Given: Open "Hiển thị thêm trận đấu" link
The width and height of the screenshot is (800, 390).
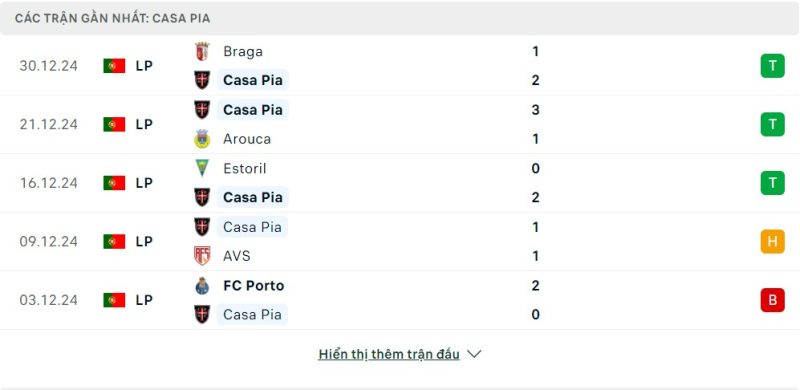Looking at the screenshot, I should pyautogui.click(x=389, y=354).
